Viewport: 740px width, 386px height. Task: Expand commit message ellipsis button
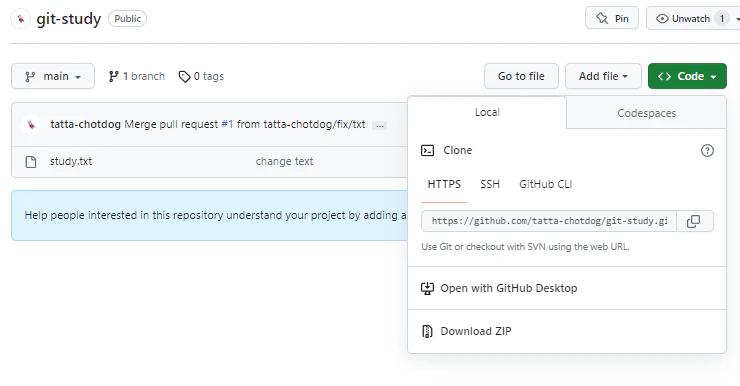[x=379, y=126]
